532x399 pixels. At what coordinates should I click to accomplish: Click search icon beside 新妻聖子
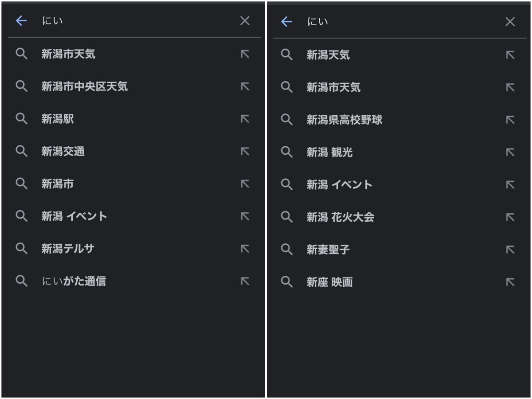click(x=287, y=250)
